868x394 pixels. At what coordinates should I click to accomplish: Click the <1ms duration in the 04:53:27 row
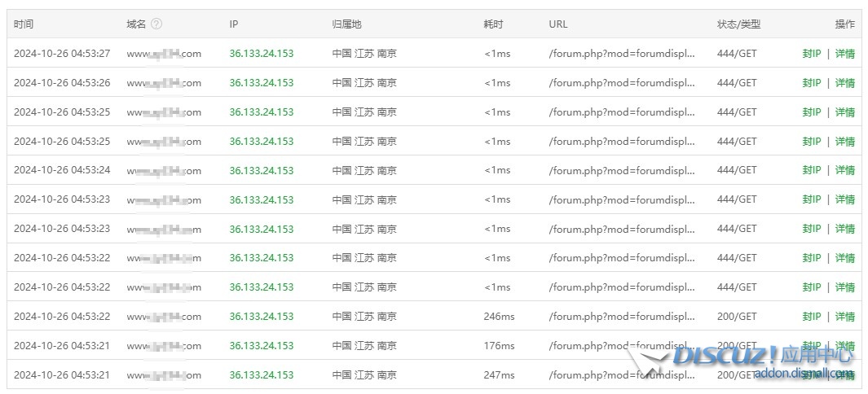pyautogui.click(x=497, y=54)
